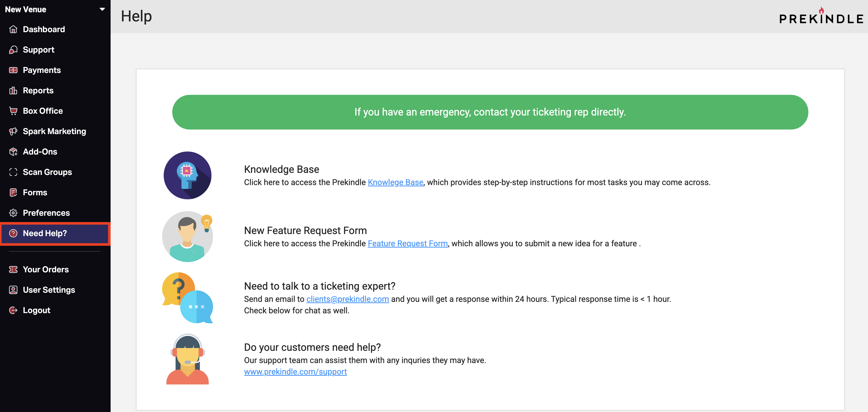Click the green emergency contact banner
Image resolution: width=868 pixels, height=412 pixels.
[x=490, y=112]
